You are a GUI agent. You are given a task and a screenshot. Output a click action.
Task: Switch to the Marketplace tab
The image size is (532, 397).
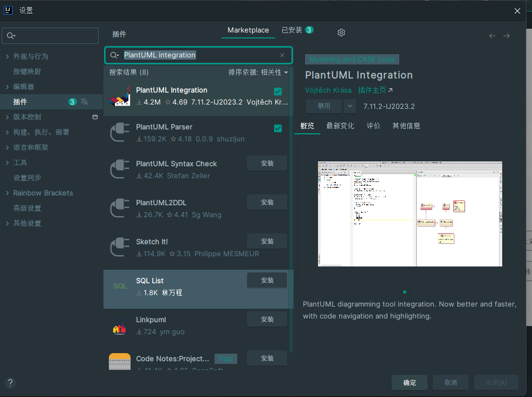[x=248, y=30]
